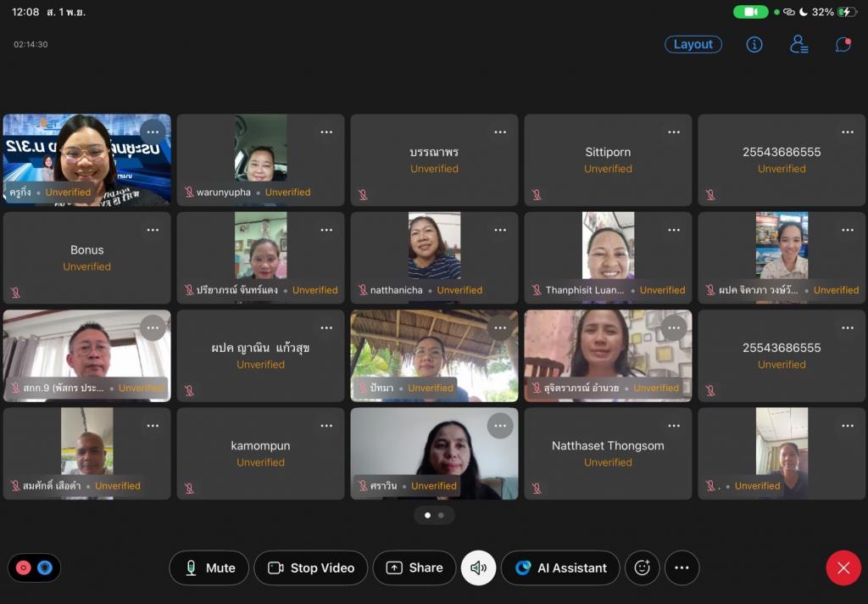Viewport: 868px width, 604px height.
Task: Leave the meeting with red X button
Action: [x=843, y=568]
